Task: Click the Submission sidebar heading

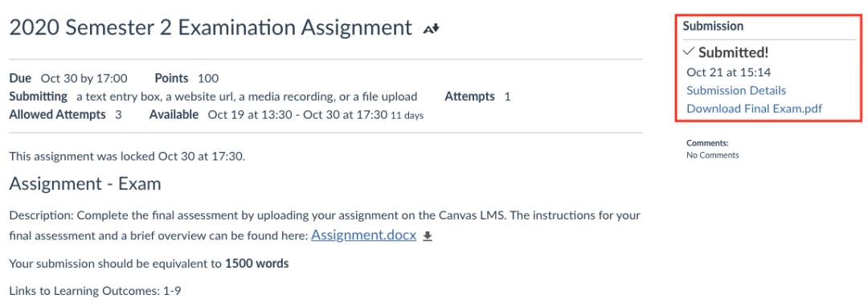Action: click(713, 26)
